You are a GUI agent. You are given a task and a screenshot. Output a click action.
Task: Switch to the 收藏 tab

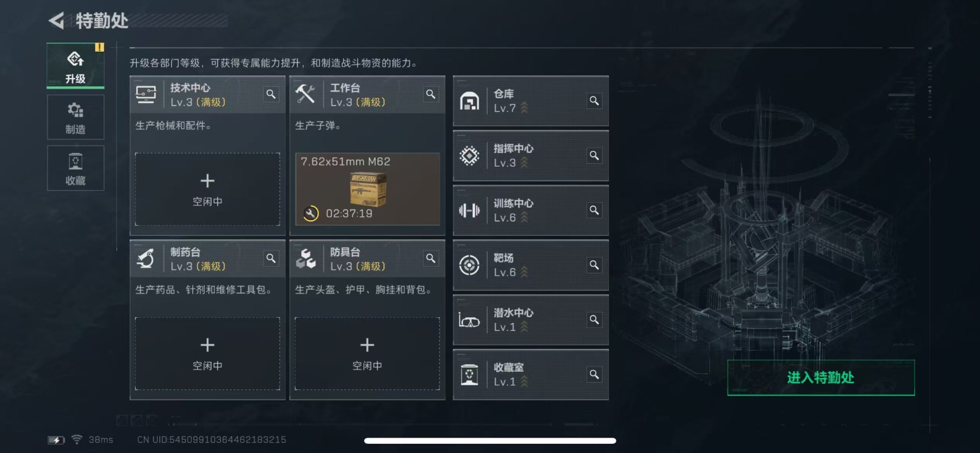76,169
